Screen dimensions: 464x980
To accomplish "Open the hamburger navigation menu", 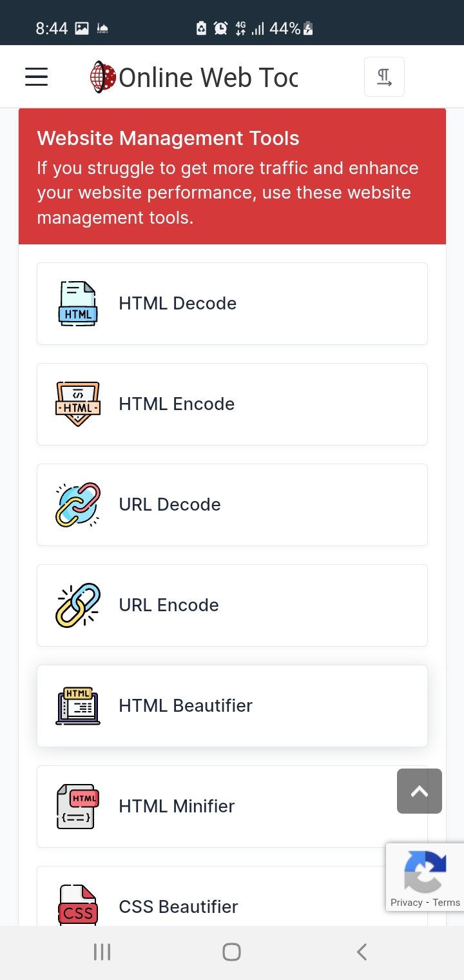I will coord(37,77).
